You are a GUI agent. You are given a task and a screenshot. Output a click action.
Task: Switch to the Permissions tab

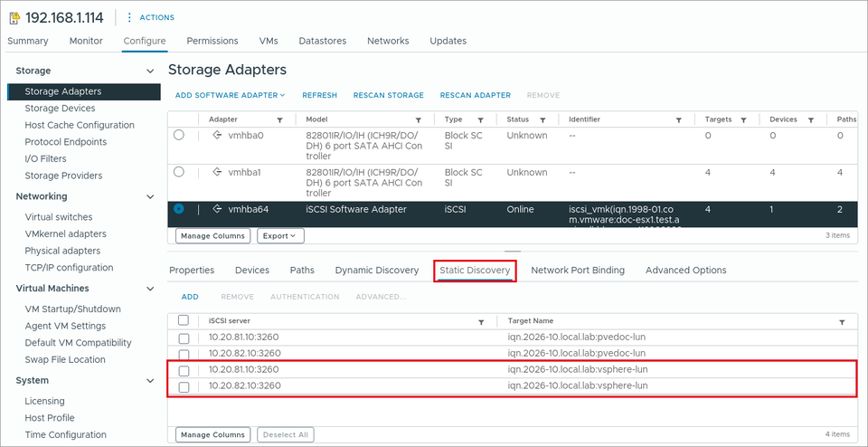click(x=212, y=41)
